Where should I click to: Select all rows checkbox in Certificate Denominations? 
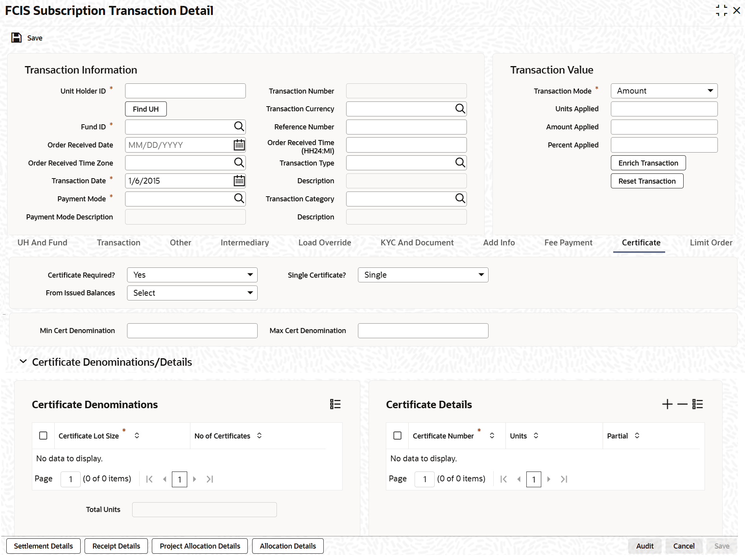(43, 436)
